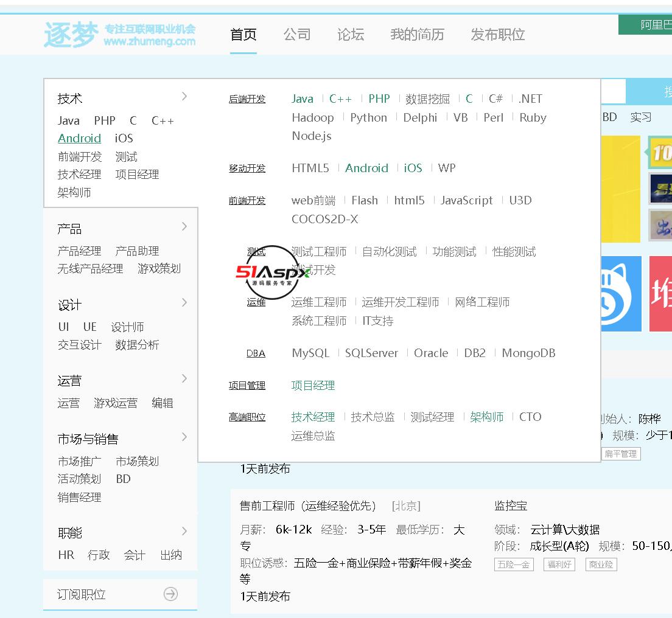Expand the 运营 category chevron
This screenshot has height=618, width=672.
[184, 379]
